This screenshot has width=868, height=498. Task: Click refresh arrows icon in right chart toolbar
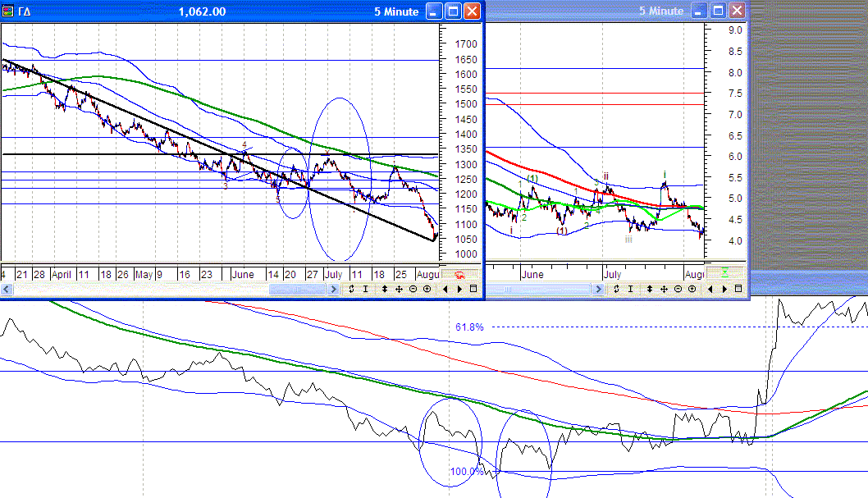616,289
